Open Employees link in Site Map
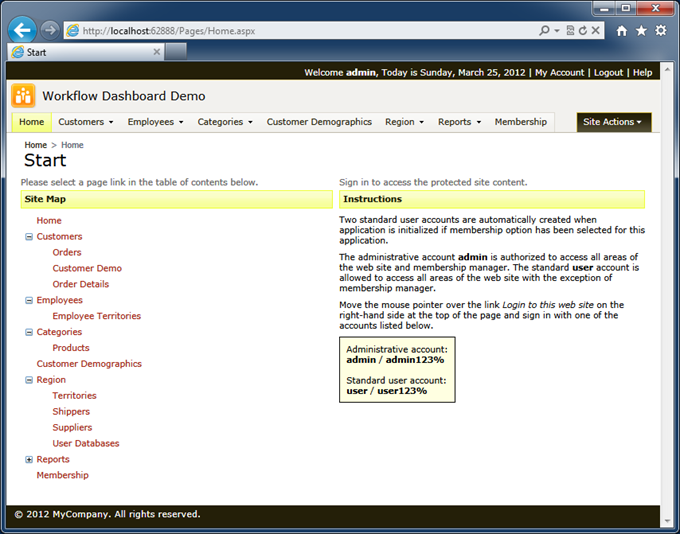The height and width of the screenshot is (534, 680). click(x=59, y=300)
